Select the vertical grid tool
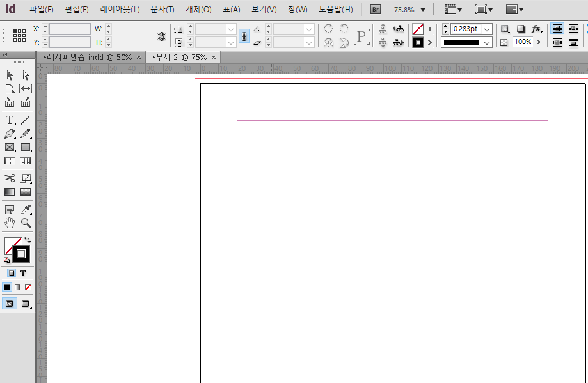 point(26,160)
